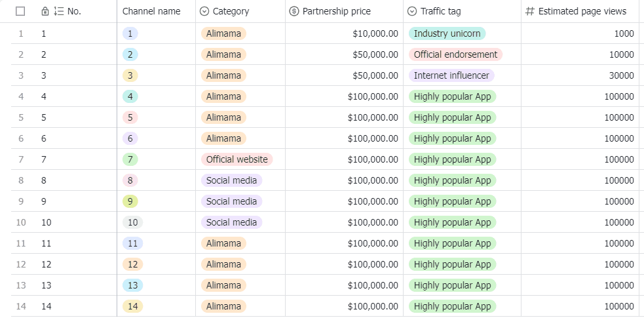Select the 1000 estimated page views cell

[x=624, y=33]
